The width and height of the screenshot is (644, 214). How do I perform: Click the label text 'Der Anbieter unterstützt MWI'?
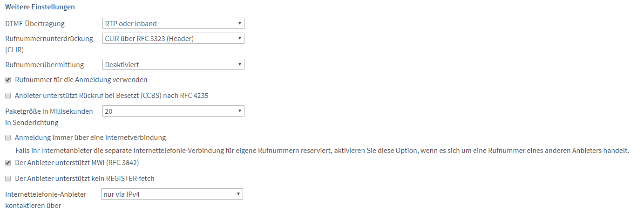[x=77, y=163]
